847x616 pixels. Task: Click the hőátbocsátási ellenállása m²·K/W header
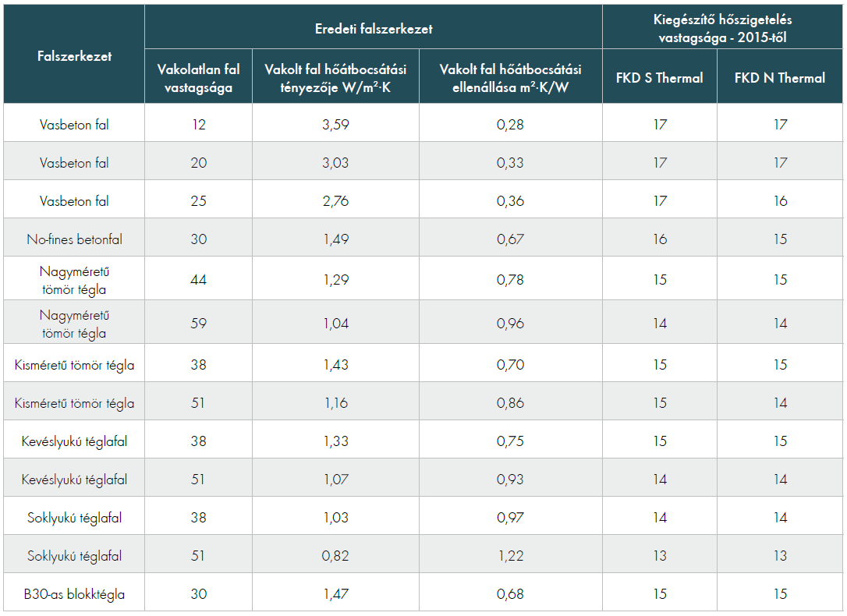coord(510,77)
